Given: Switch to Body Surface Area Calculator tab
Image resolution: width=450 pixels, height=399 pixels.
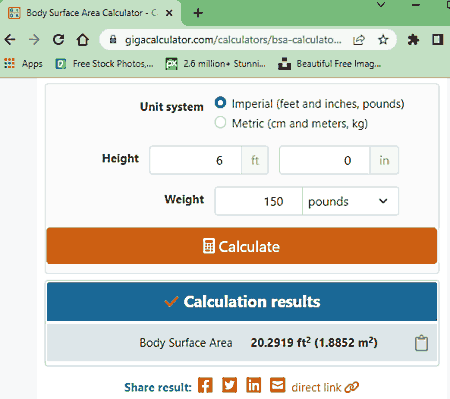Looking at the screenshot, I should tap(91, 13).
